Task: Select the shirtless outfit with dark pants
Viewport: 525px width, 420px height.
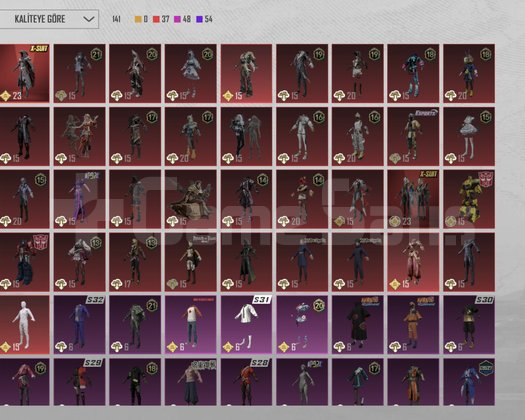Action: pos(191,382)
